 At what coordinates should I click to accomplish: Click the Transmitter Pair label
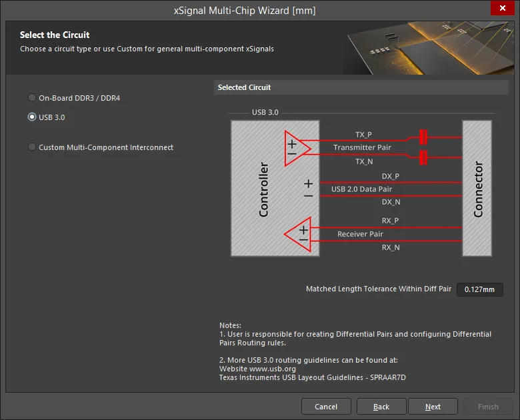pos(362,147)
